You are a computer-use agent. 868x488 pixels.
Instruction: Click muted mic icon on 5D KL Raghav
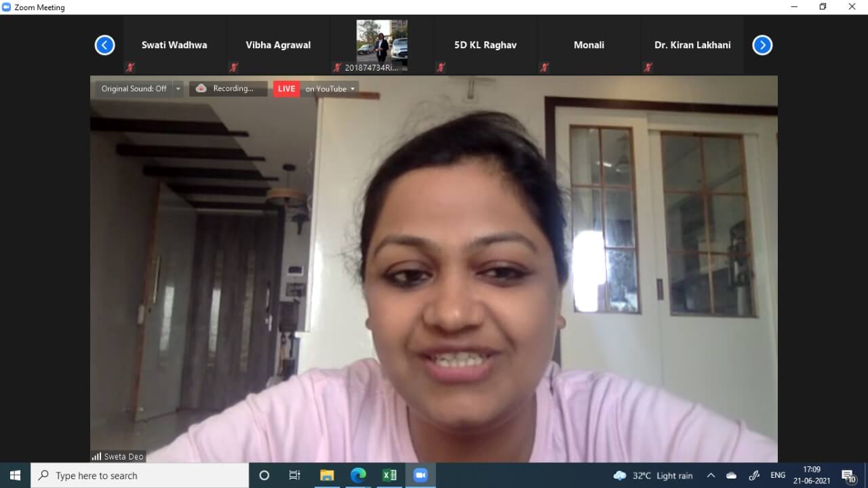[441, 67]
